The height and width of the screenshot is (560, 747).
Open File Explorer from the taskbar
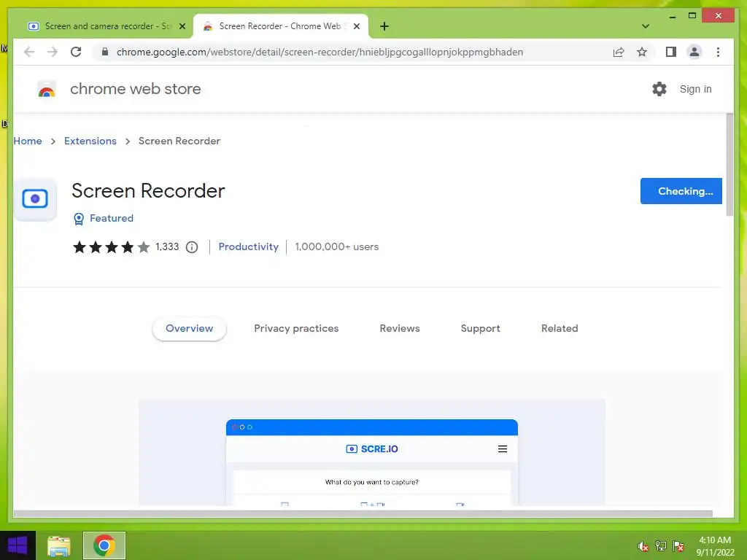click(x=59, y=545)
